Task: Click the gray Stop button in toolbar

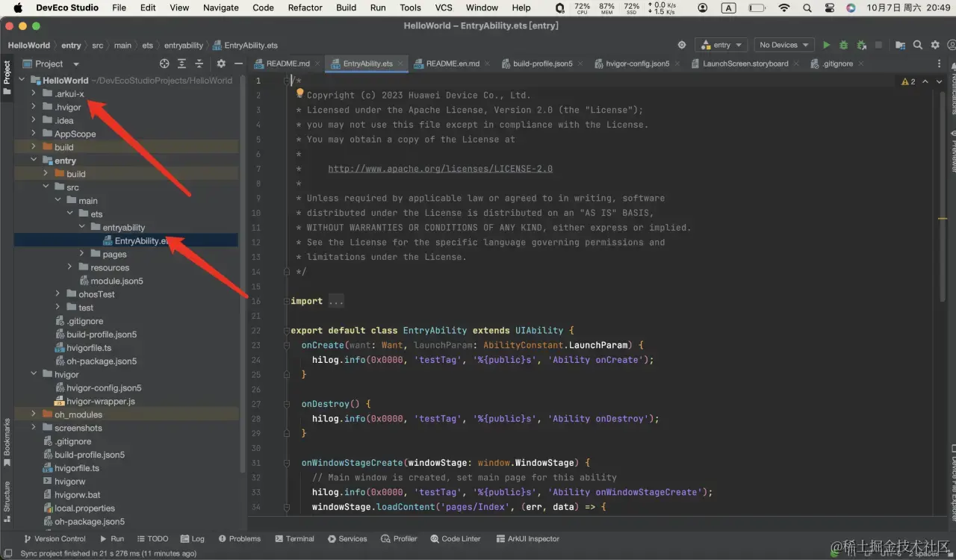Action: tap(879, 45)
